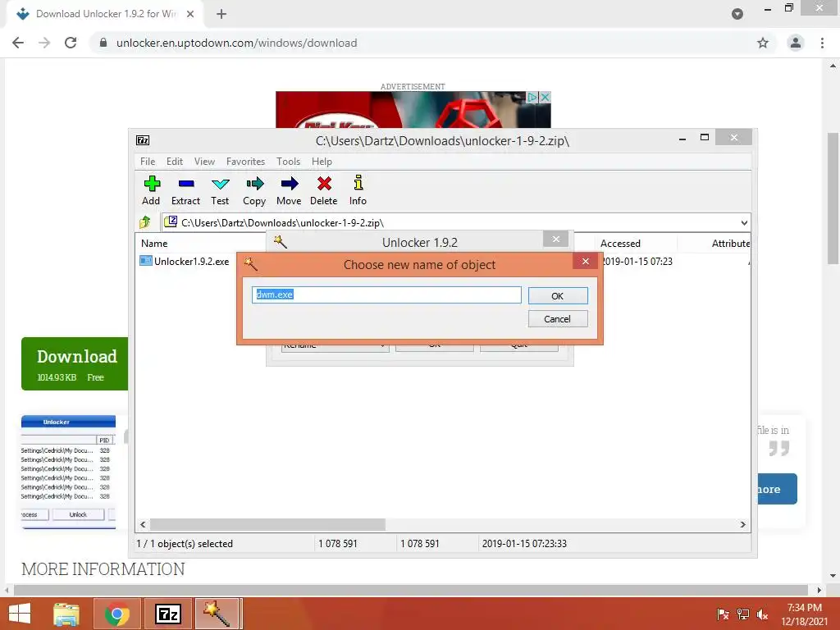Viewport: 840px width, 630px height.
Task: Close the Download Unlocker browser tab
Action: click(190, 14)
